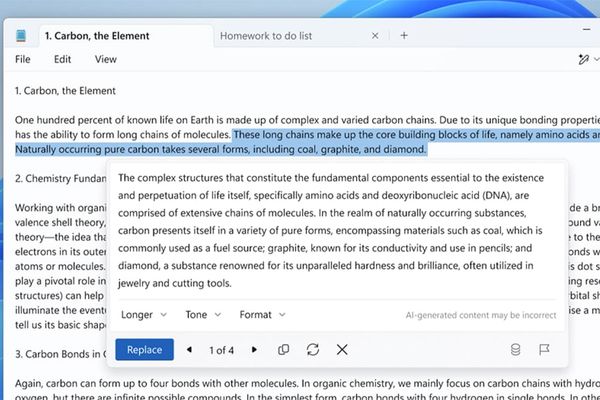Click the highlighted sentence 'Naturally occurring pure carbon'
The width and height of the screenshot is (600, 400).
(x=220, y=149)
